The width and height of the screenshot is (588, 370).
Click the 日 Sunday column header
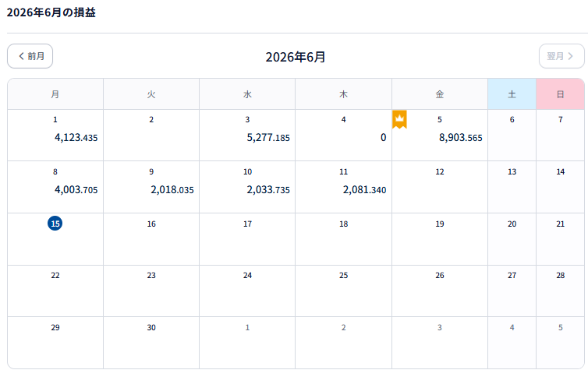(x=560, y=94)
